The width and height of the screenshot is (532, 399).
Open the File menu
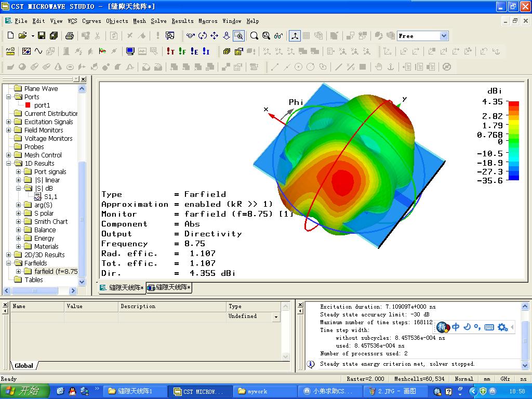coord(21,21)
